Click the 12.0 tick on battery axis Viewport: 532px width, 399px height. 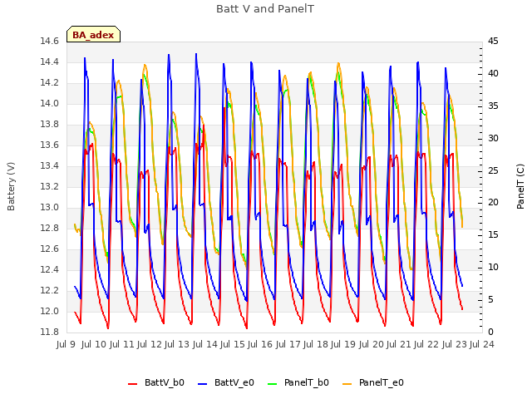pos(50,311)
